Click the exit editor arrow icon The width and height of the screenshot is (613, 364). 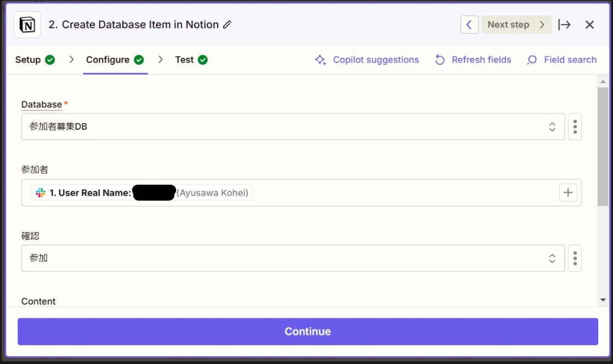click(565, 24)
